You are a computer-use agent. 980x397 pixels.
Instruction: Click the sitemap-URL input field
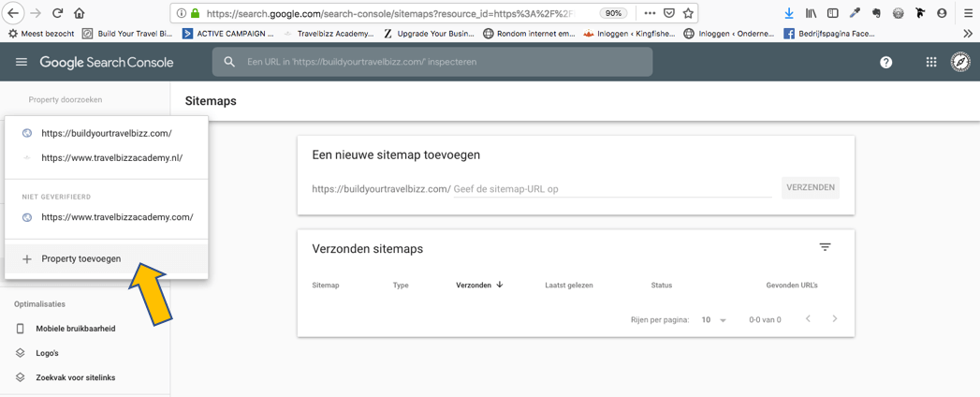[x=612, y=188]
